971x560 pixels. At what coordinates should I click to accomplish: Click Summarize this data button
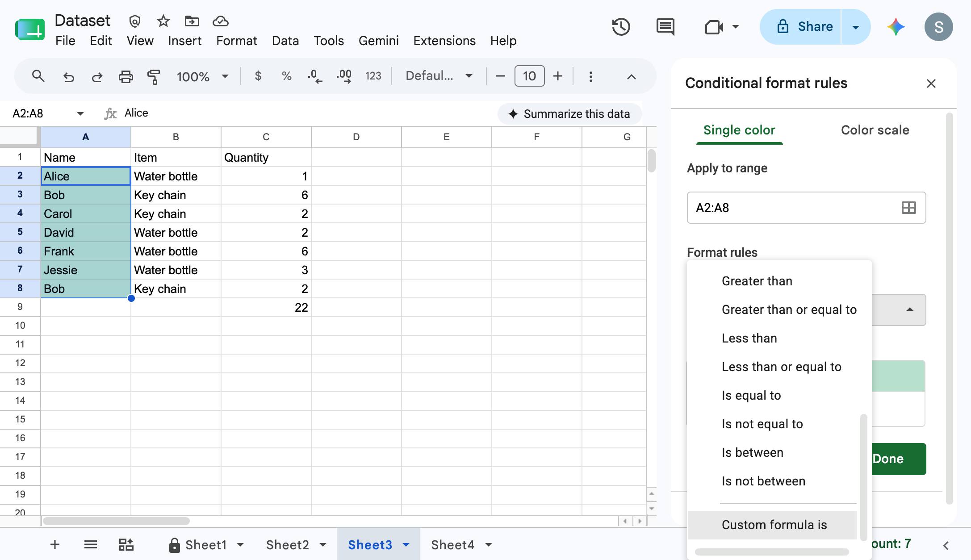(x=569, y=114)
